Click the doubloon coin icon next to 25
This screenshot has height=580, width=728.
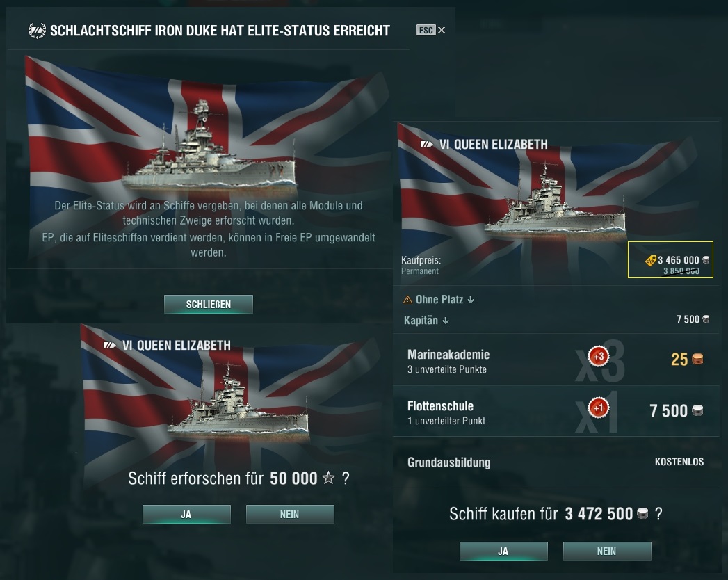[x=698, y=359]
